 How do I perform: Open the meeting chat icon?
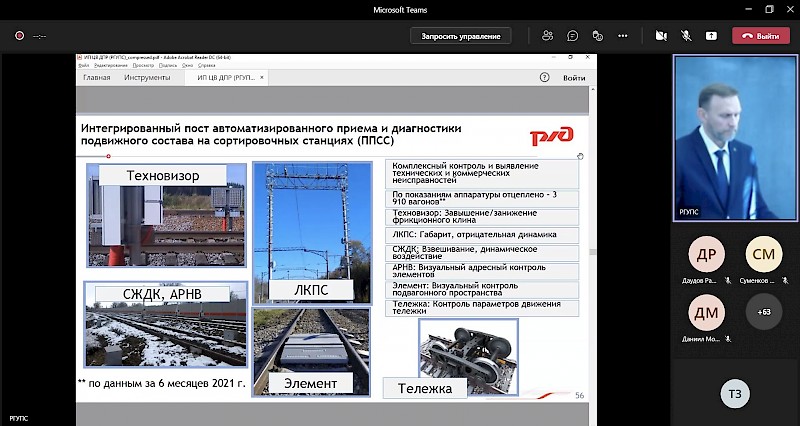point(573,35)
